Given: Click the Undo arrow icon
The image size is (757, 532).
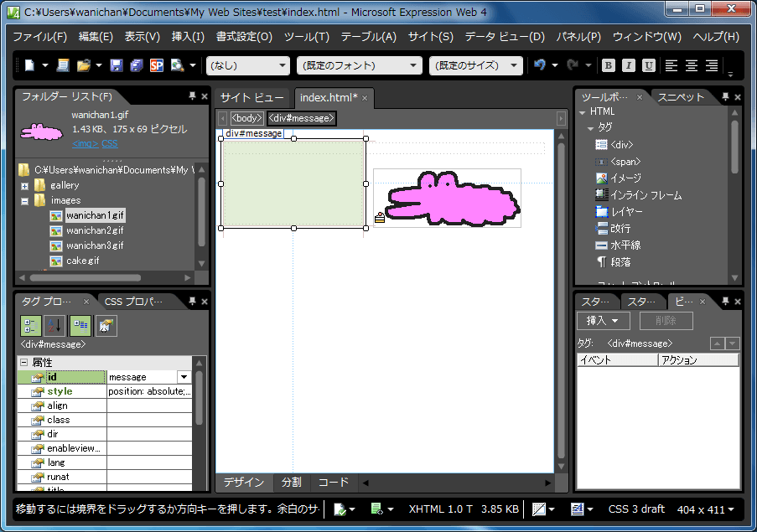Looking at the screenshot, I should point(540,65).
